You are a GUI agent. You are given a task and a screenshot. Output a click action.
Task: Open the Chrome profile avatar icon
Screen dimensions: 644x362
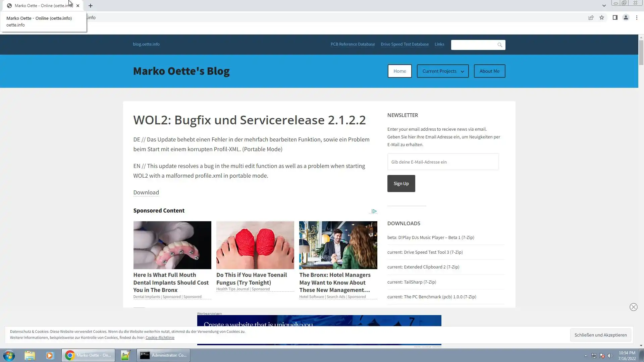626,17
